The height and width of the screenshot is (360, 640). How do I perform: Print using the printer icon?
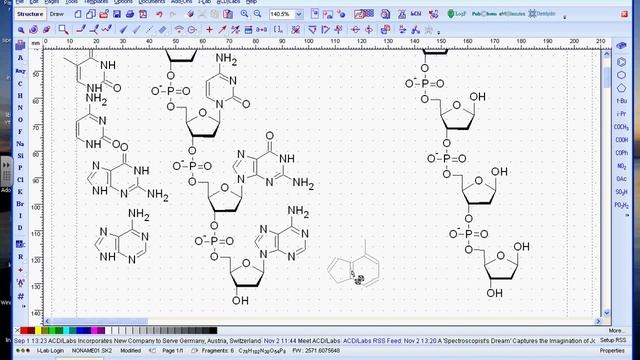tap(130, 14)
